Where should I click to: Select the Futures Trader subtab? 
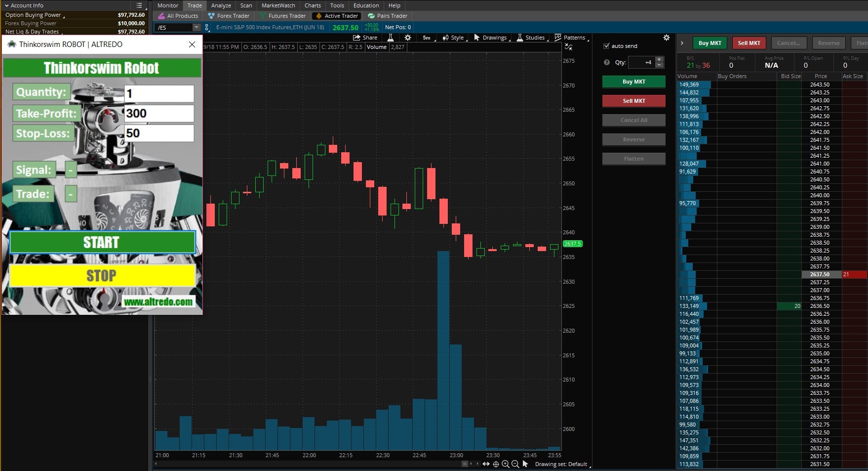(282, 16)
